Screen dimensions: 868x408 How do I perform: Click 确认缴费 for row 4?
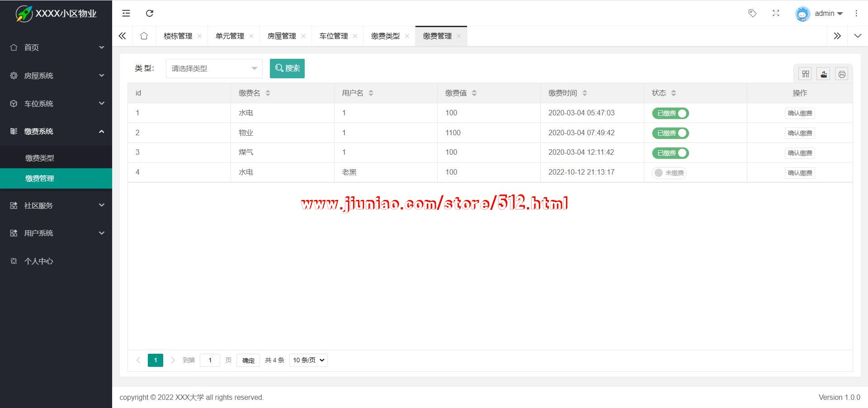coord(800,173)
